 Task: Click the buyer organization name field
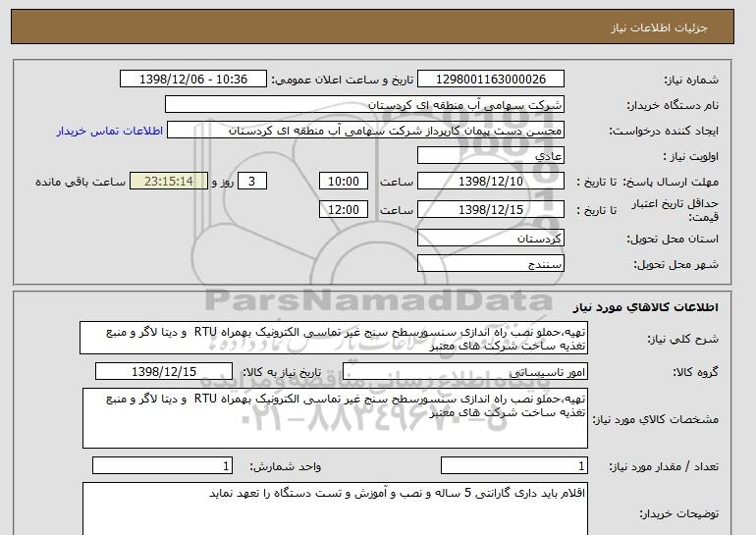[x=364, y=105]
